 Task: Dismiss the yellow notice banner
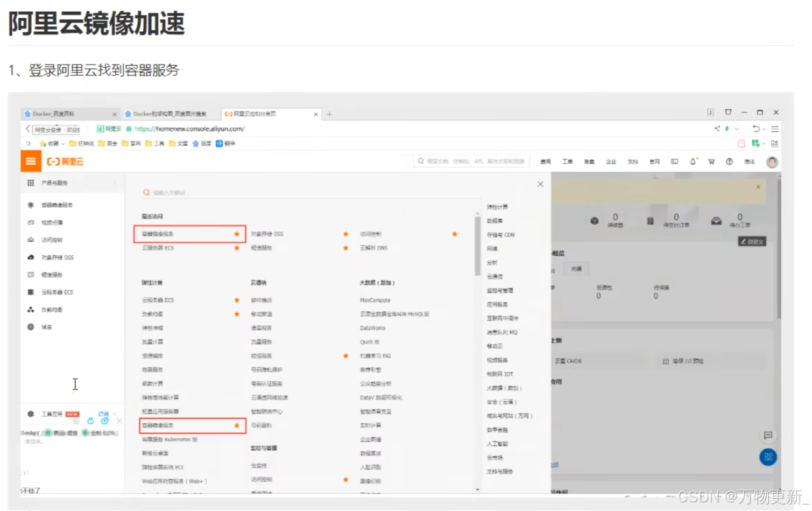(x=758, y=187)
